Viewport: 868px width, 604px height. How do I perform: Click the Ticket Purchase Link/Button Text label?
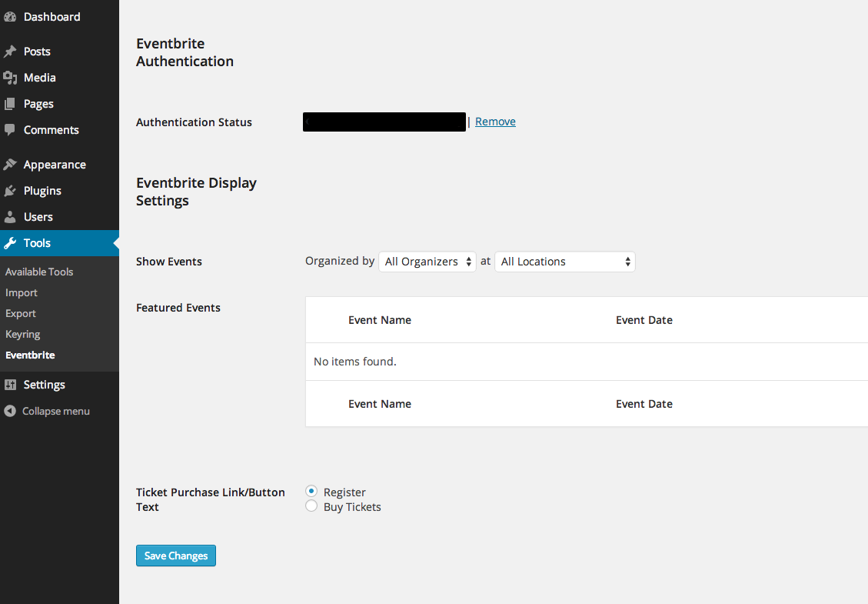[211, 499]
